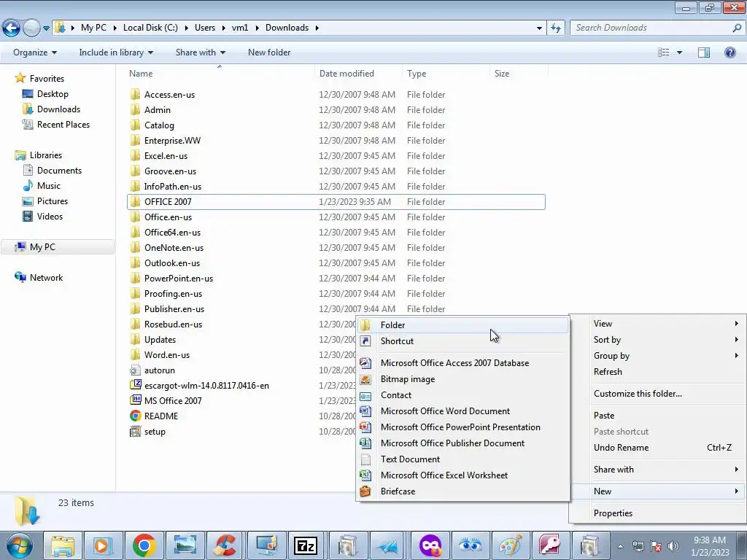Create a new Microsoft Office Publisher Document
Image resolution: width=747 pixels, height=560 pixels.
coord(462,443)
